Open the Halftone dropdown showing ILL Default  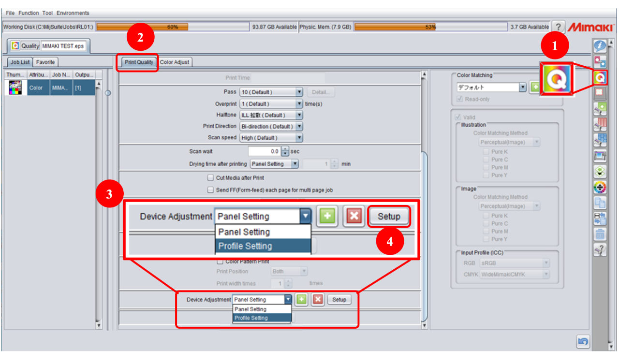(x=299, y=115)
